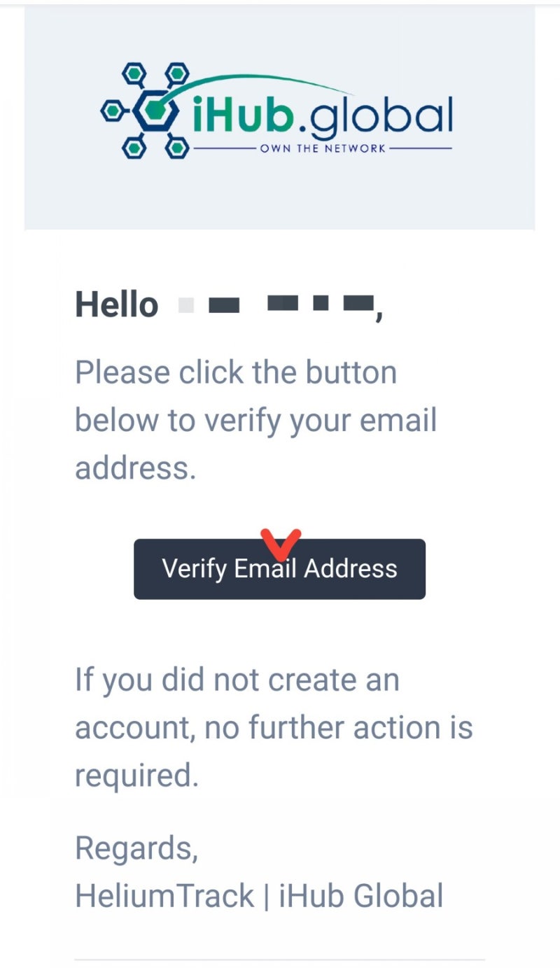Select the "Regards," closing line
Image resolution: width=560 pixels, height=968 pixels.
(136, 849)
